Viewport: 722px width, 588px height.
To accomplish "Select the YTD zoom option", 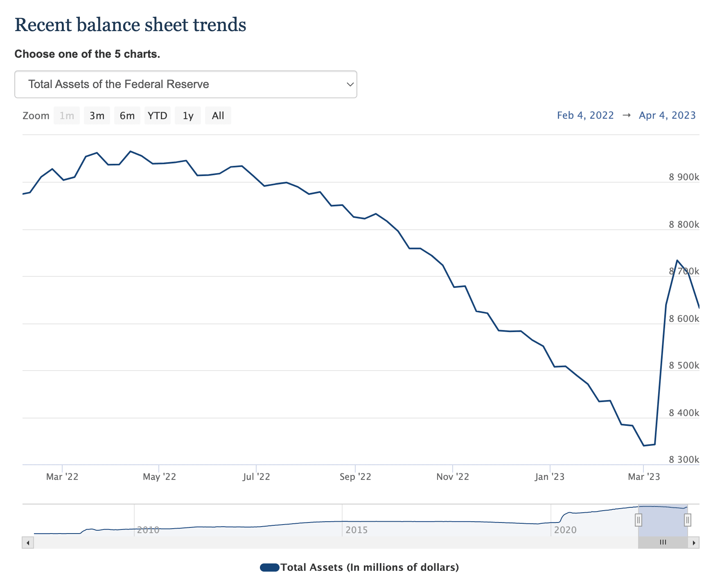I will (x=158, y=115).
